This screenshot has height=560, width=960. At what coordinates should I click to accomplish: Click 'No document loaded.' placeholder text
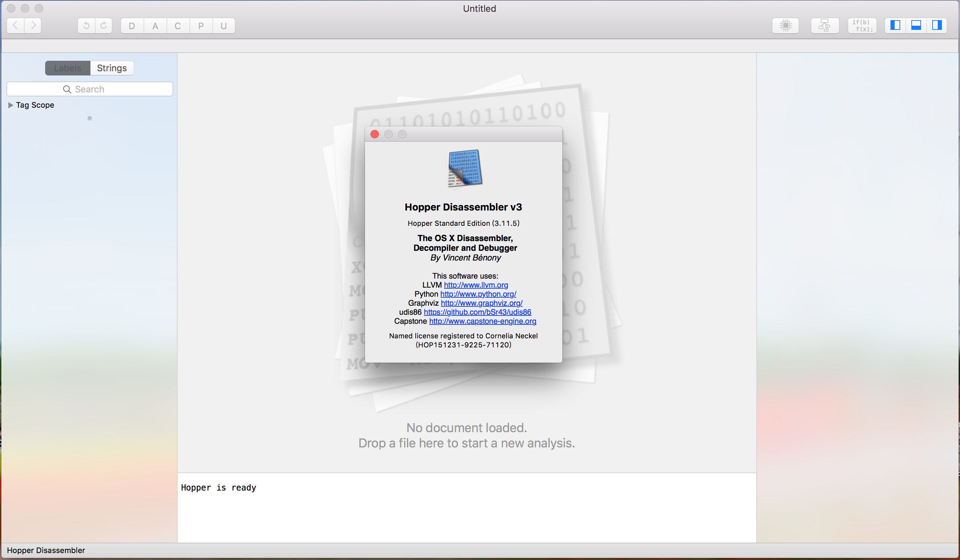[x=467, y=428]
